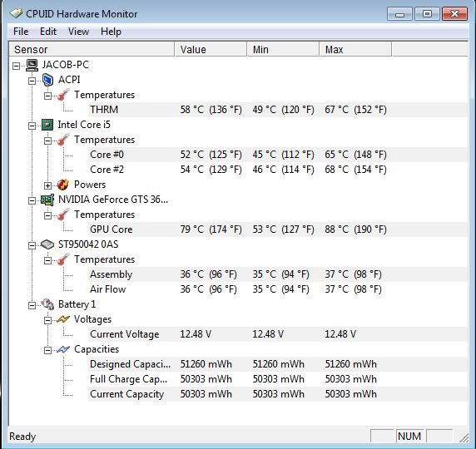Select the Core #0 row
Viewport: 476px width, 449px height.
point(278,155)
